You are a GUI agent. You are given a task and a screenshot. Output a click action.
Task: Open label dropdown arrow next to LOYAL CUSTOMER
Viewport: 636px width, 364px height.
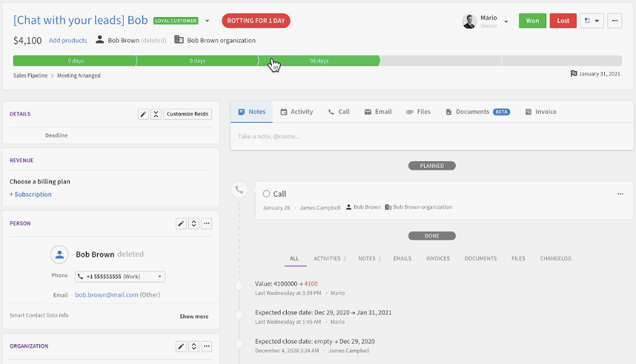207,21
